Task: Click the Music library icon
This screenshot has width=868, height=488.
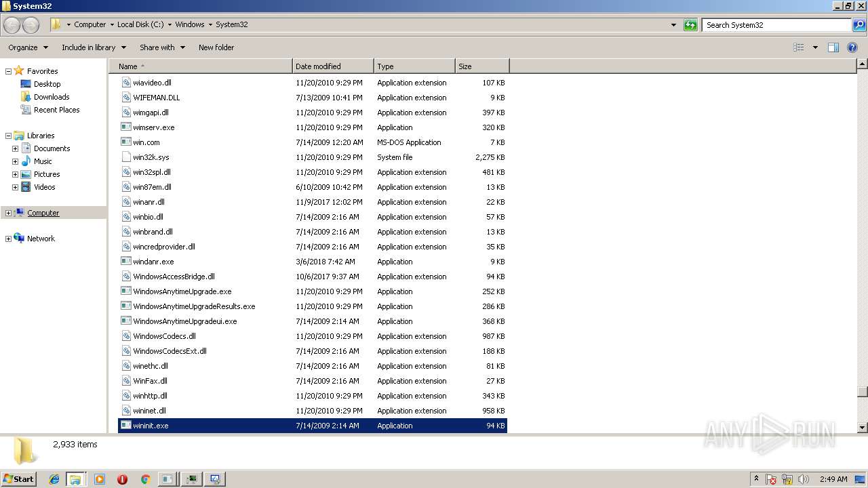Action: pos(26,161)
